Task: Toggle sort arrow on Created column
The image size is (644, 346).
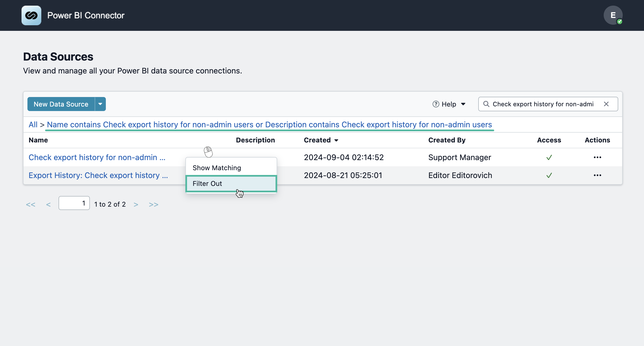Action: pyautogui.click(x=336, y=140)
